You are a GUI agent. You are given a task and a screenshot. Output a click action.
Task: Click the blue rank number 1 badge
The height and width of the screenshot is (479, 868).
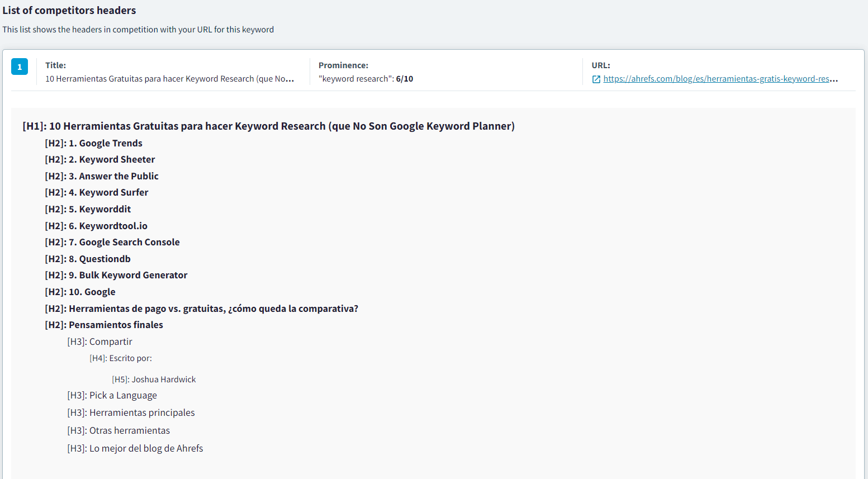tap(20, 67)
